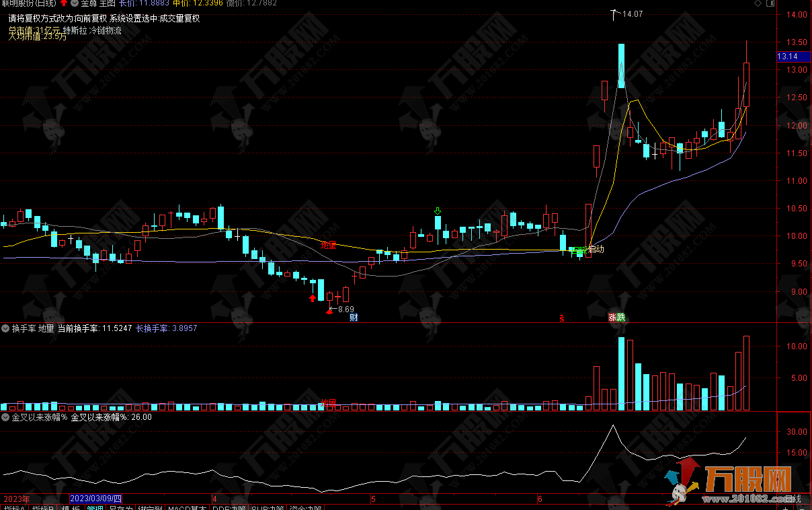Click the 冷链物流 concept label
The image size is (812, 510).
pos(106,30)
